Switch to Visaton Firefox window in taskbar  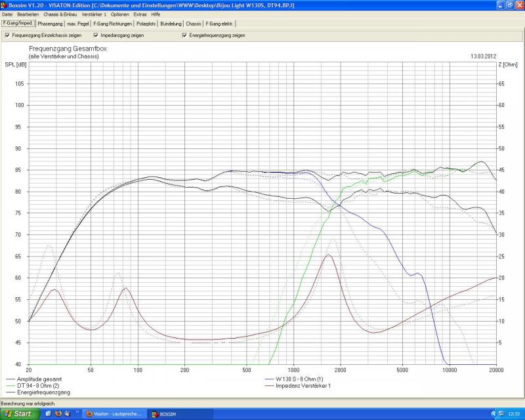coord(110,414)
